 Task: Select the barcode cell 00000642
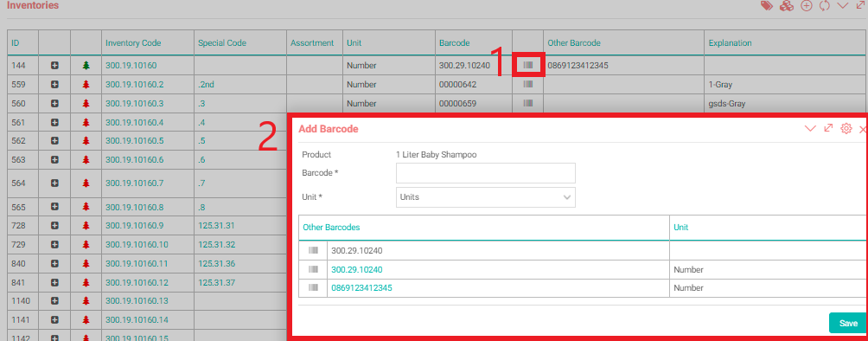(x=458, y=84)
